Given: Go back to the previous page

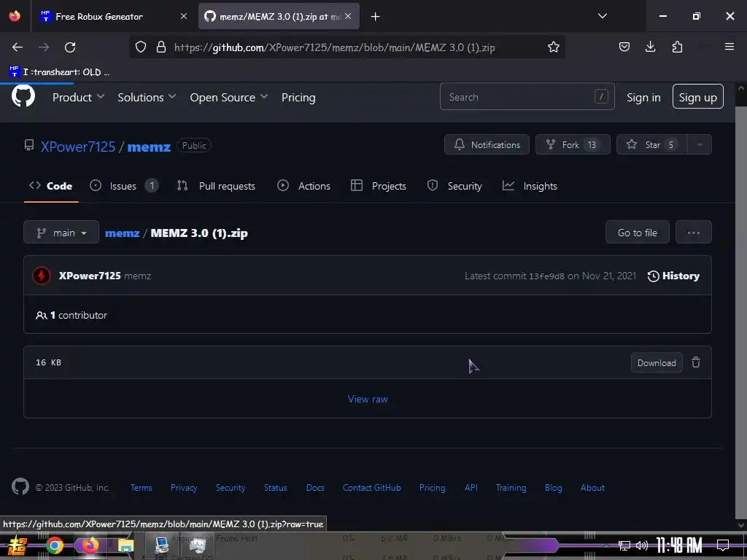Looking at the screenshot, I should (x=18, y=47).
